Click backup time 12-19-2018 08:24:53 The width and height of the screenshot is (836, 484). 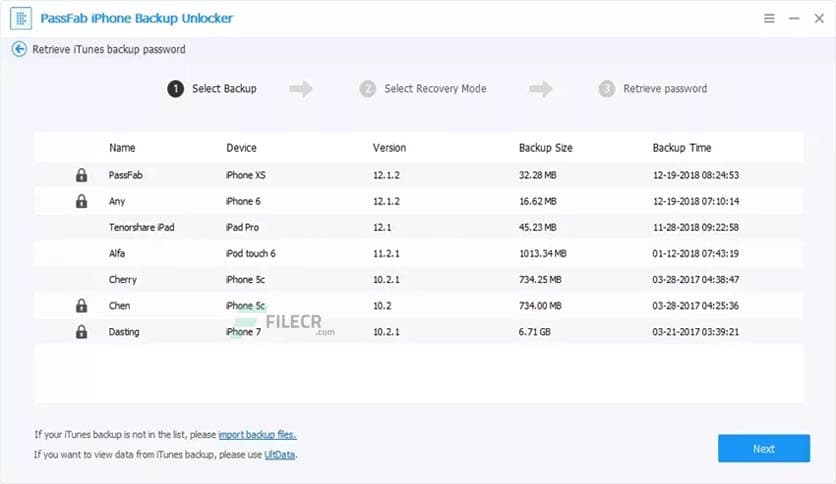[x=696, y=175]
